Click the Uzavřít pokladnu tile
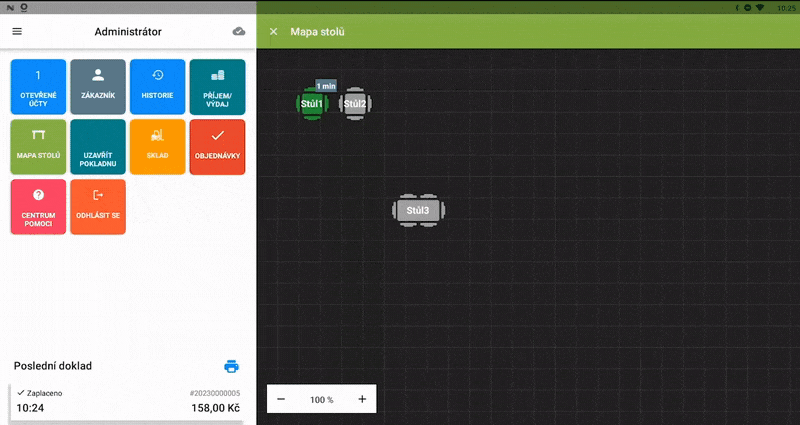 point(98,147)
